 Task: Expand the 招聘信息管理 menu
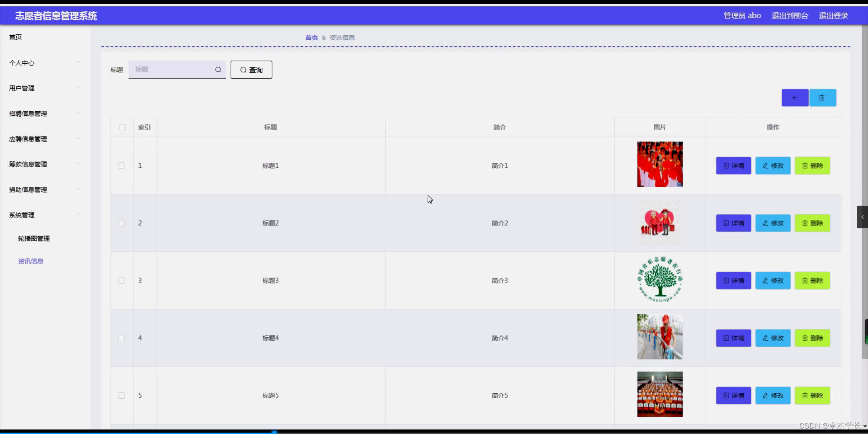(27, 113)
